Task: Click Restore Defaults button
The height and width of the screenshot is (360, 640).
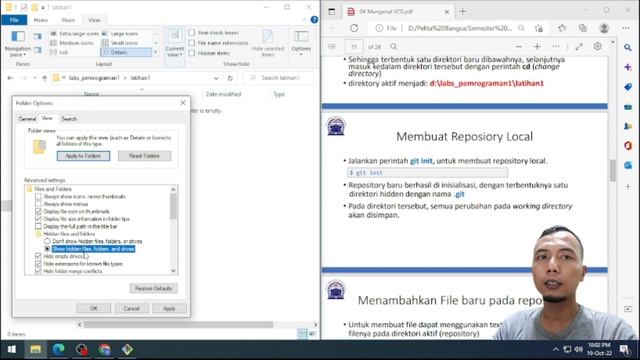Action: click(153, 289)
